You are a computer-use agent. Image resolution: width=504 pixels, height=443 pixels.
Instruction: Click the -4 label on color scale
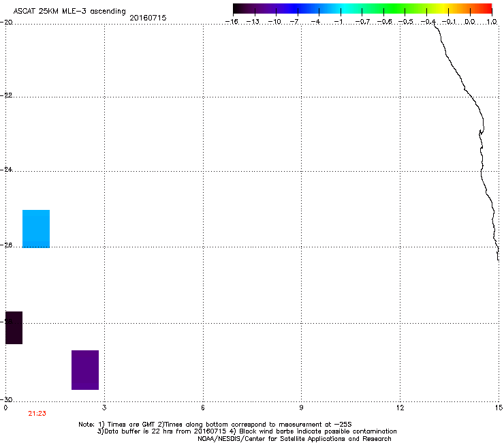pyautogui.click(x=315, y=22)
